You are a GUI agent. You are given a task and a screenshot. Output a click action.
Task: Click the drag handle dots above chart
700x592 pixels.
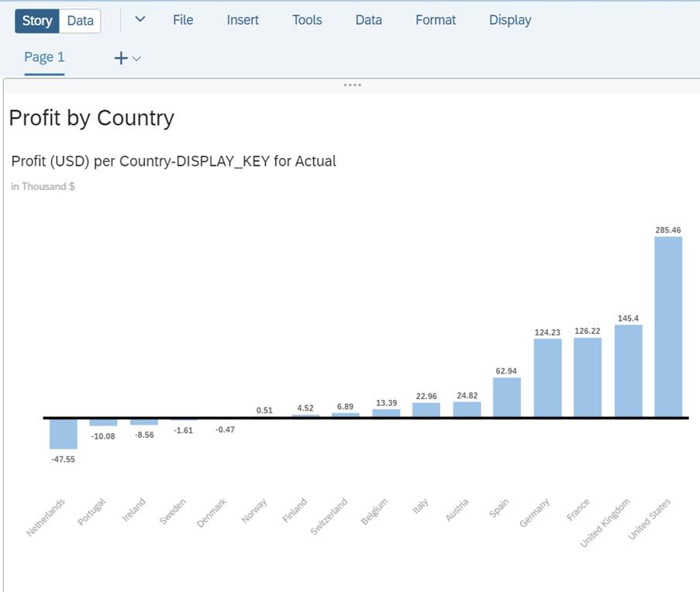352,84
